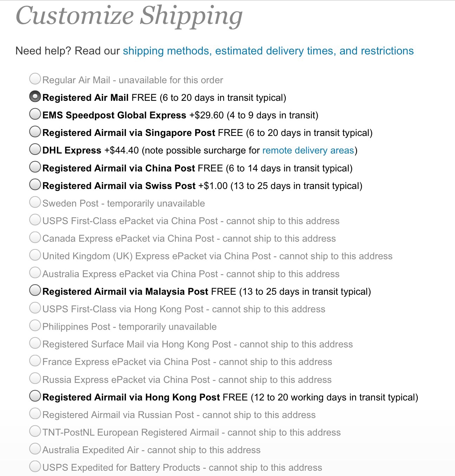This screenshot has height=476, width=455.
Task: Click the Australia Expedited Air radio
Action: [35, 449]
